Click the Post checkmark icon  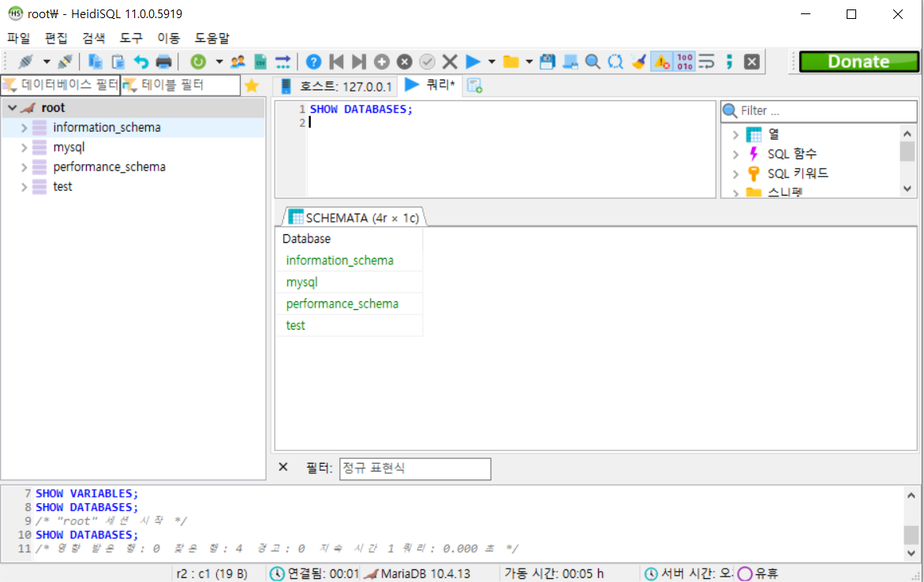click(427, 62)
